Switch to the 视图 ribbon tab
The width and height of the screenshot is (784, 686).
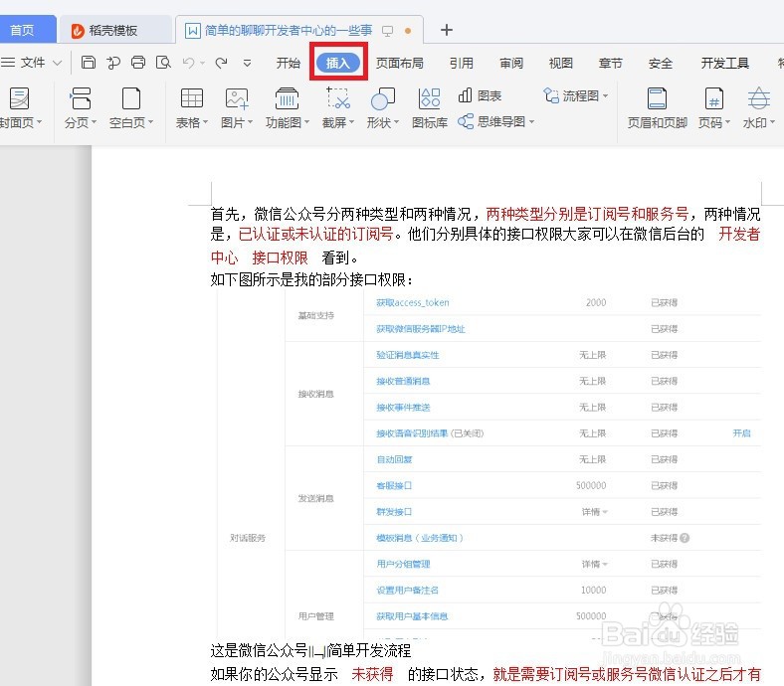click(560, 63)
